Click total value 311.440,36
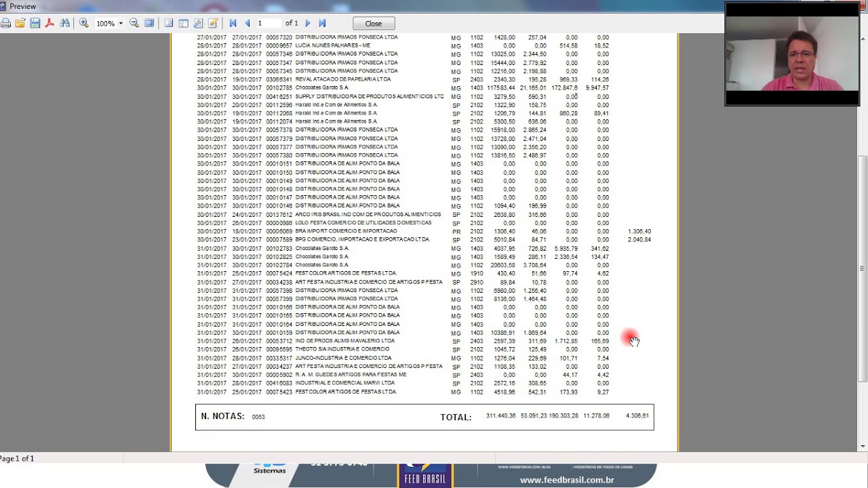The image size is (868, 488). [x=501, y=415]
